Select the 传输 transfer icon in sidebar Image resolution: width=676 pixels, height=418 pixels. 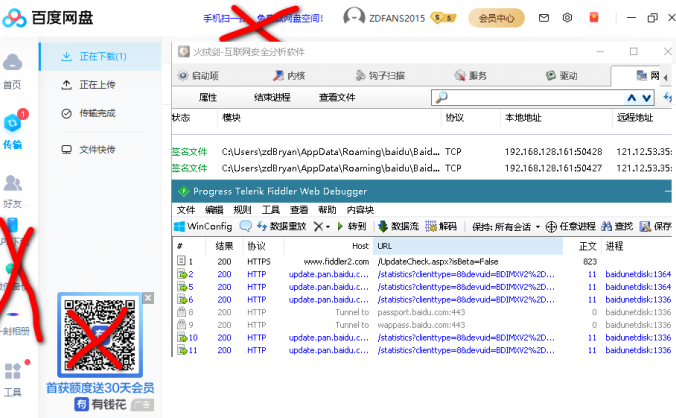pos(13,124)
